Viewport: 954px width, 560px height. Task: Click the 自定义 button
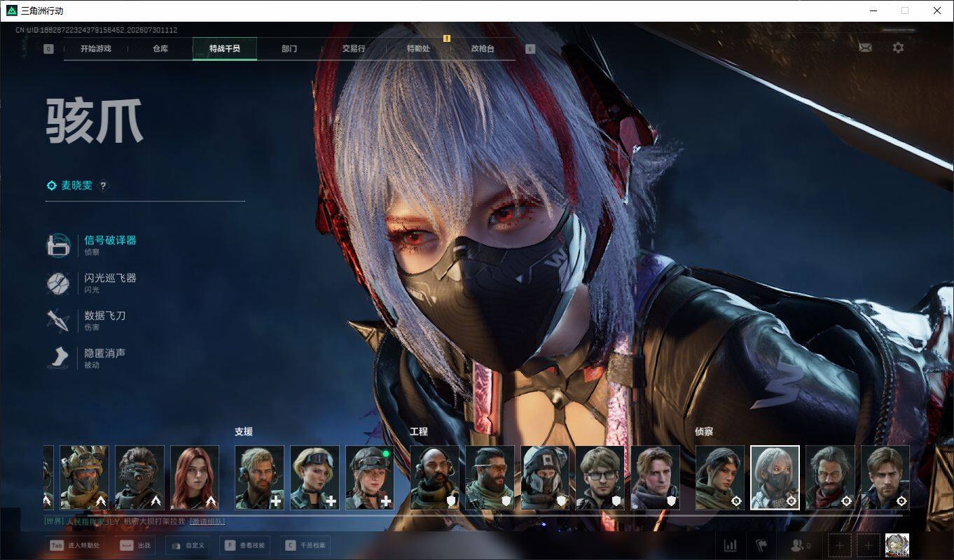[x=188, y=545]
